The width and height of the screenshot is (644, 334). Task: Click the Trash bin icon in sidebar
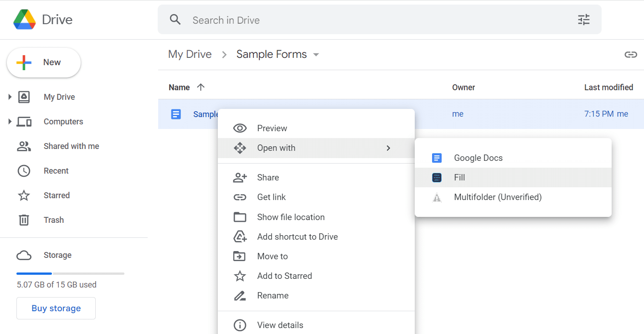click(24, 220)
